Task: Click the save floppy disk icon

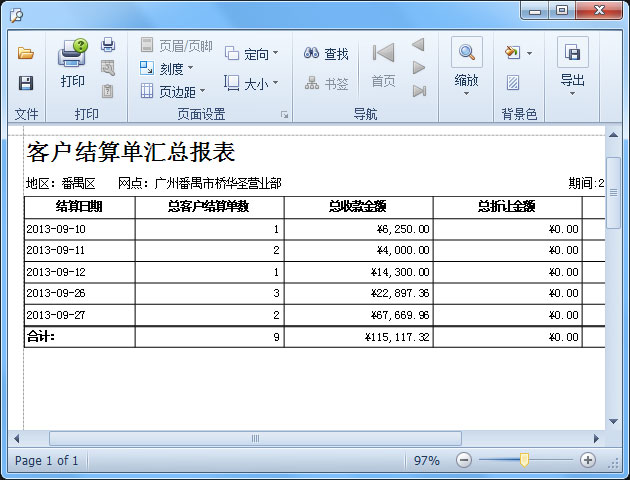Action: [x=26, y=83]
